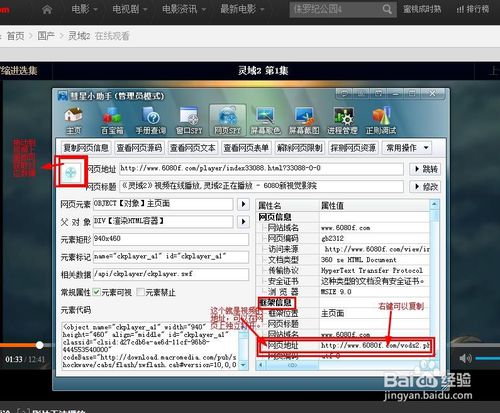The width and height of the screenshot is (500, 413).
Task: Click the search magnifier in website header
Action: pyautogui.click(x=387, y=9)
